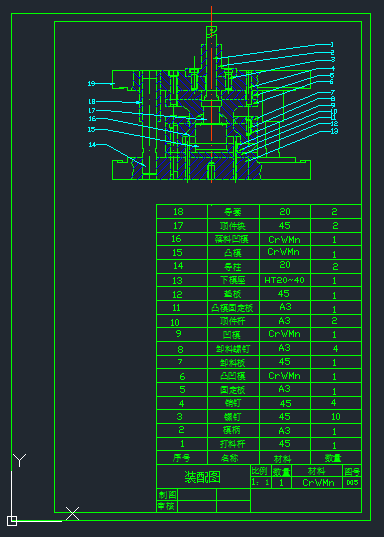Click the 顶件杆 name cell
This screenshot has width=384, height=537.
click(233, 321)
